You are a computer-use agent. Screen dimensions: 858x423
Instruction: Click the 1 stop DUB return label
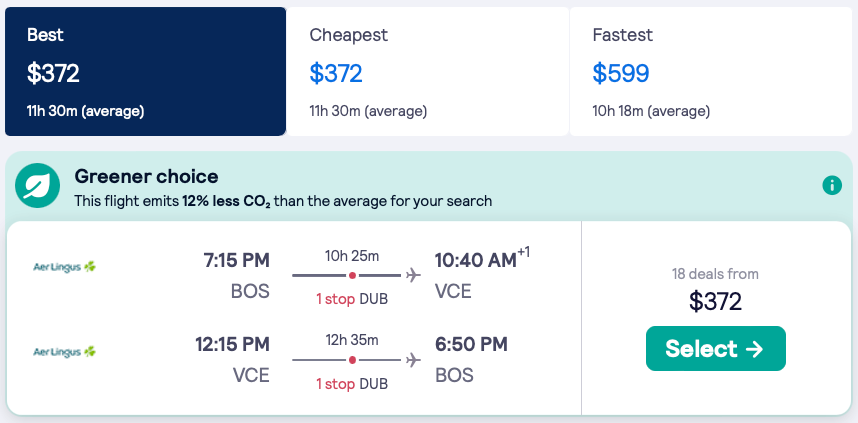click(352, 383)
